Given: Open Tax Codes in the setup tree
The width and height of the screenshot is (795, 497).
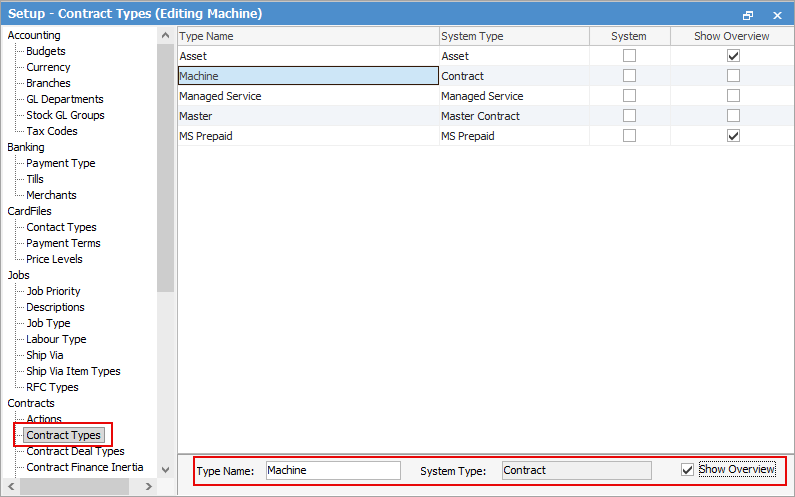Looking at the screenshot, I should coord(52,131).
